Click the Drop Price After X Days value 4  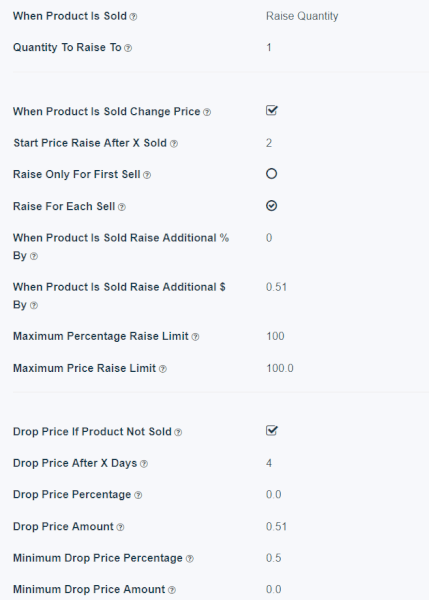tap(269, 463)
